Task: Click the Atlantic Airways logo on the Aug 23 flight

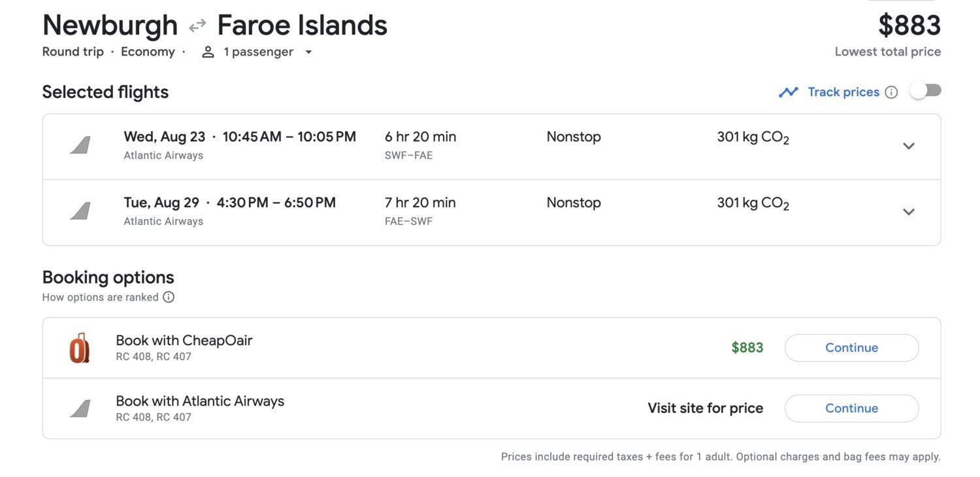Action: coord(78,145)
